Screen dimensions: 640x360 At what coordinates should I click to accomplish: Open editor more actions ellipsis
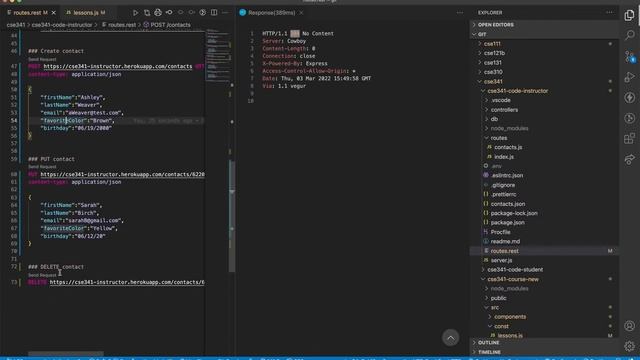(x=225, y=13)
